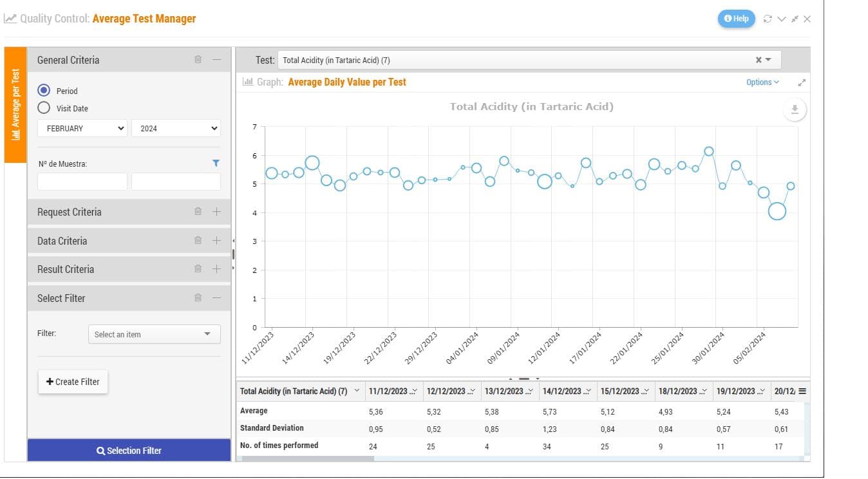Open the table column menu hamburger icon

point(802,391)
